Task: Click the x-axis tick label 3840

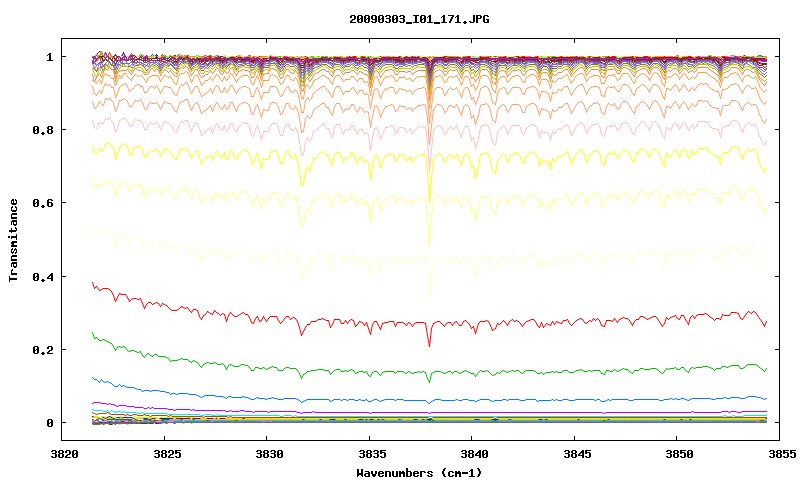Action: [474, 454]
